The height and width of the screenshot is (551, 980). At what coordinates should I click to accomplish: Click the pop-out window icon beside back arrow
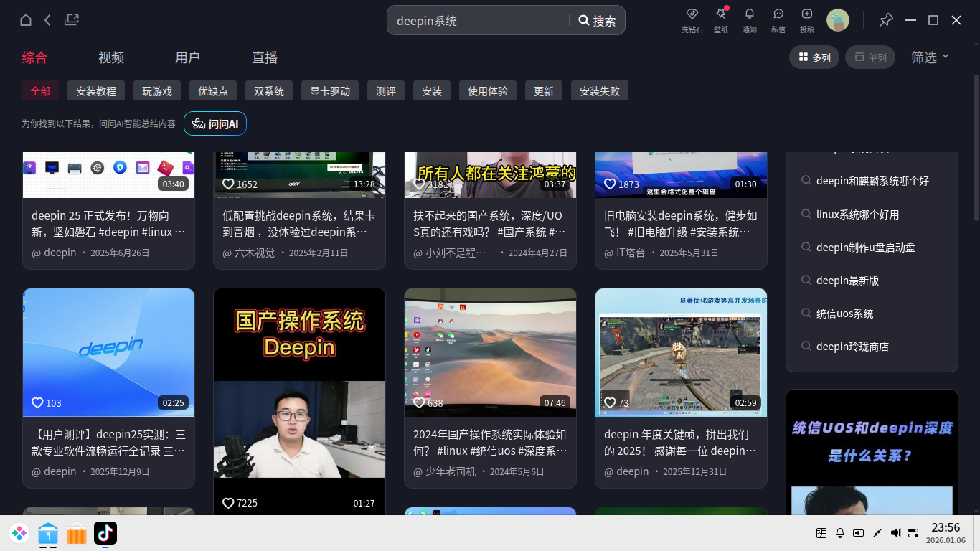(x=72, y=20)
